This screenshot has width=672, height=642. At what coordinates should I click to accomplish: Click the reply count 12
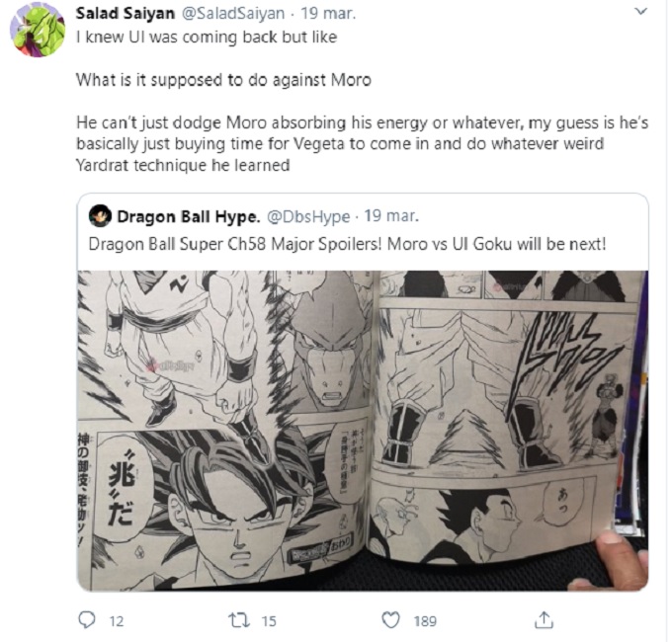[x=117, y=621]
